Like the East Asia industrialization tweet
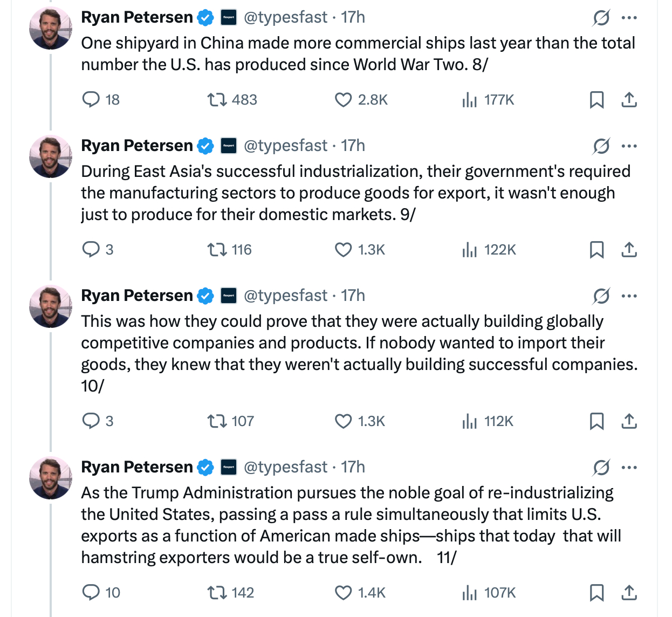Viewport: 672px width, 617px height. click(343, 250)
